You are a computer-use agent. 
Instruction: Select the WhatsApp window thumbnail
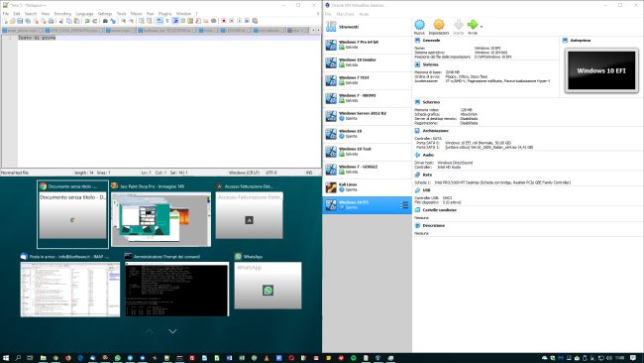coord(268,281)
